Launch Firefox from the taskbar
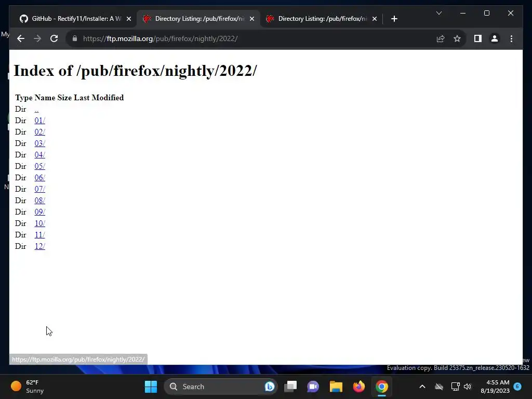Viewport: 532px width, 399px height. click(358, 387)
